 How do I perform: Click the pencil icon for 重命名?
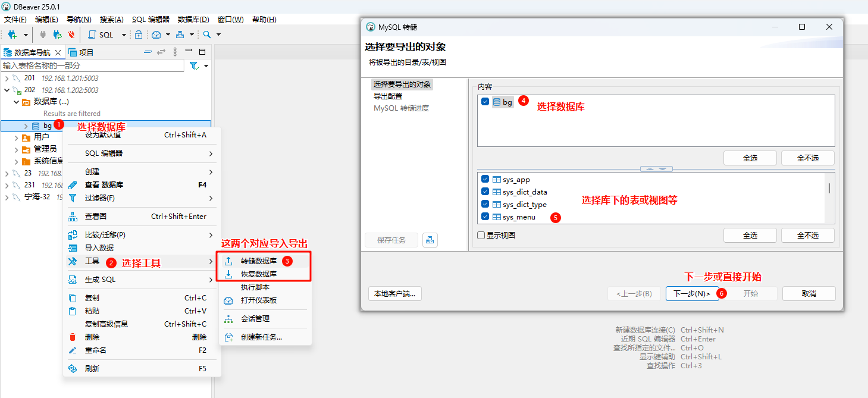tap(73, 350)
